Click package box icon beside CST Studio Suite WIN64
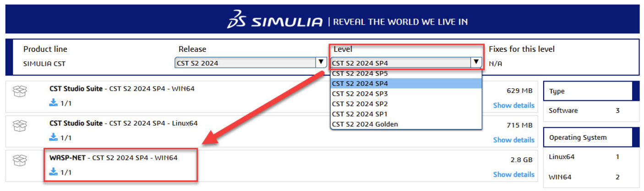644x191 pixels. click(x=20, y=92)
